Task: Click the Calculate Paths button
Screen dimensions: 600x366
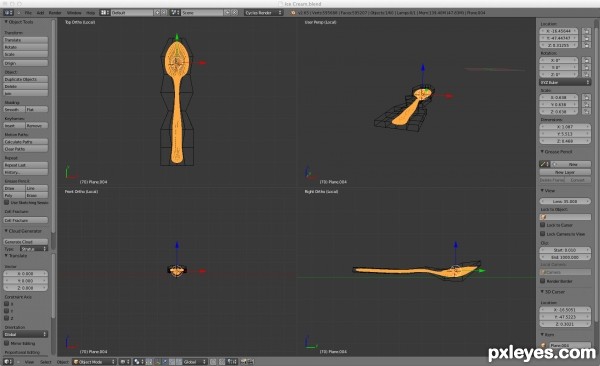Action: click(26, 142)
